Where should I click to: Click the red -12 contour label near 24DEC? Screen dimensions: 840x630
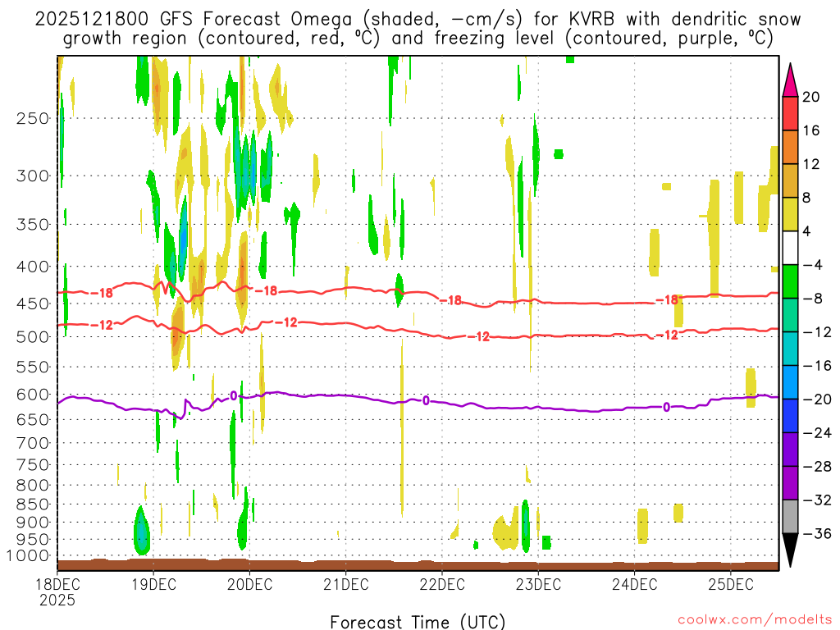tap(667, 336)
